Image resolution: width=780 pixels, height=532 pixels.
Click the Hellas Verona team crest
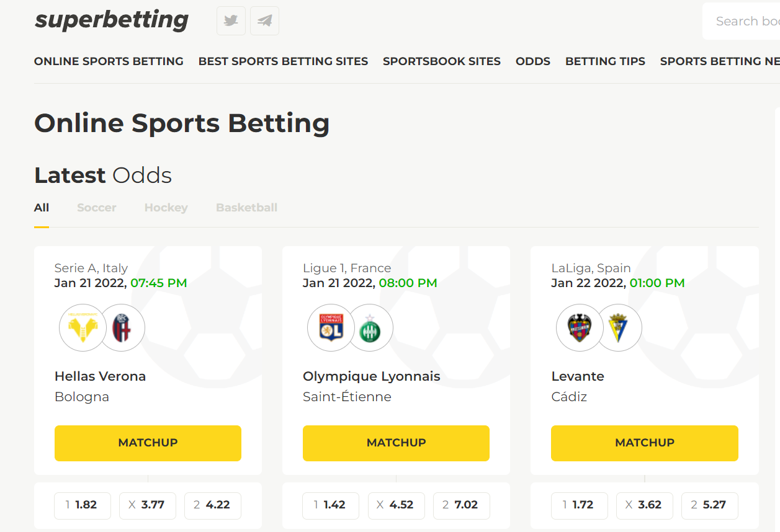coord(83,327)
